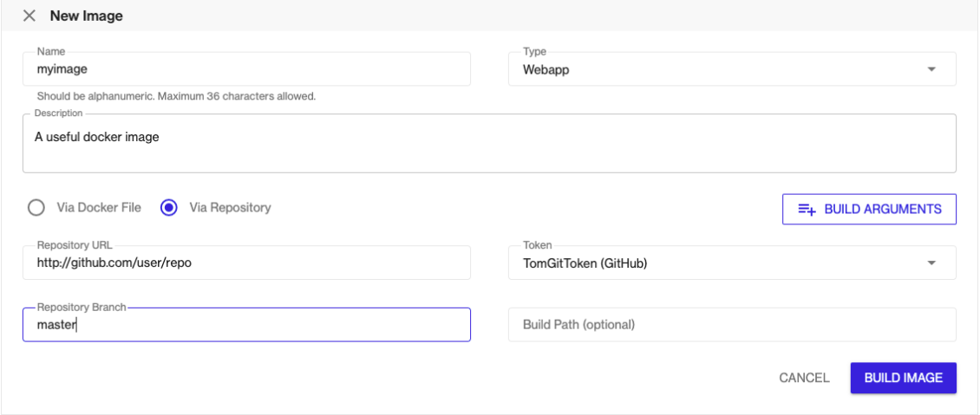Open the Webapp type selector
This screenshot has height=415, width=980.
point(732,68)
